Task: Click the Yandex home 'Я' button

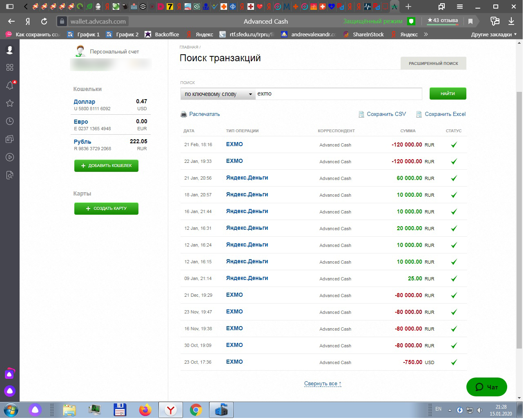Action: [x=28, y=21]
